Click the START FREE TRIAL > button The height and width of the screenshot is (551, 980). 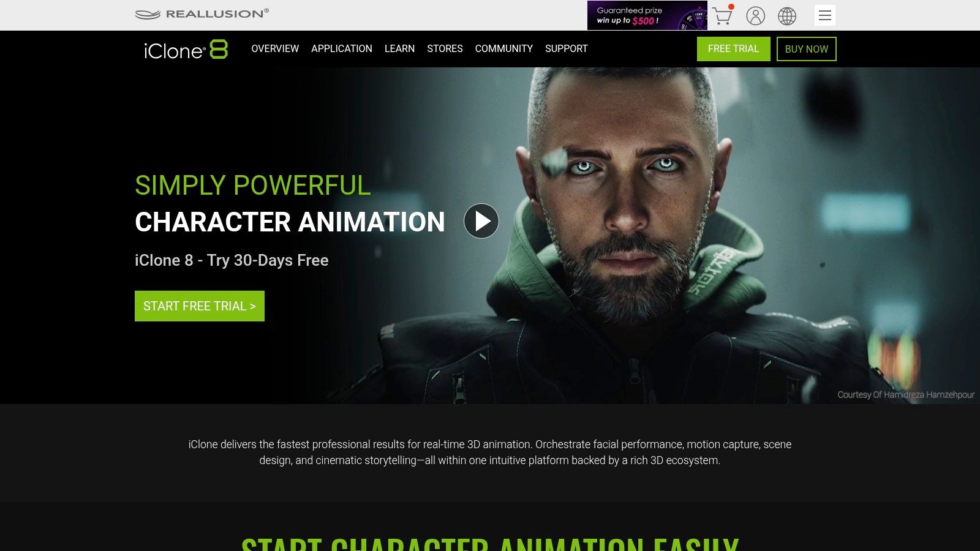coord(200,306)
